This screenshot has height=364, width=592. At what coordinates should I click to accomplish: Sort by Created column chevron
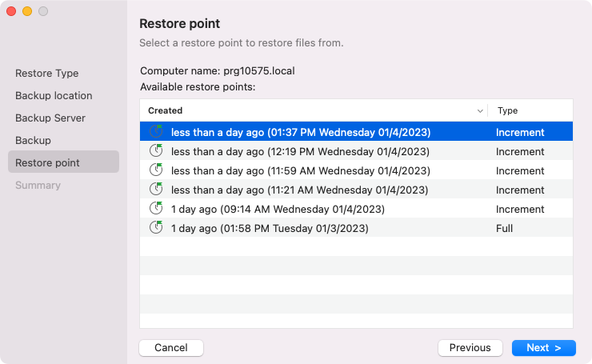click(x=480, y=110)
